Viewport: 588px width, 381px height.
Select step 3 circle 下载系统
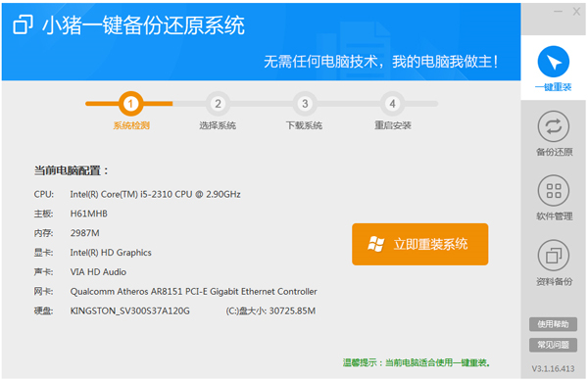click(x=305, y=104)
